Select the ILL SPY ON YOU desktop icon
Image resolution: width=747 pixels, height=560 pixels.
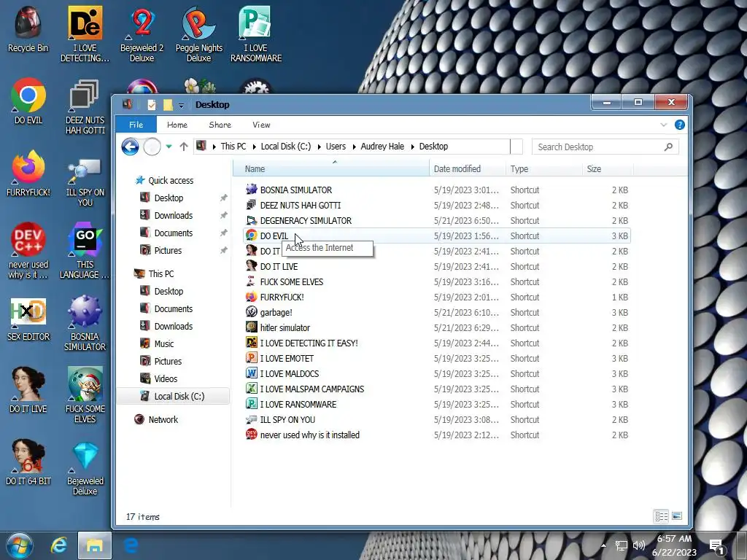coord(85,181)
